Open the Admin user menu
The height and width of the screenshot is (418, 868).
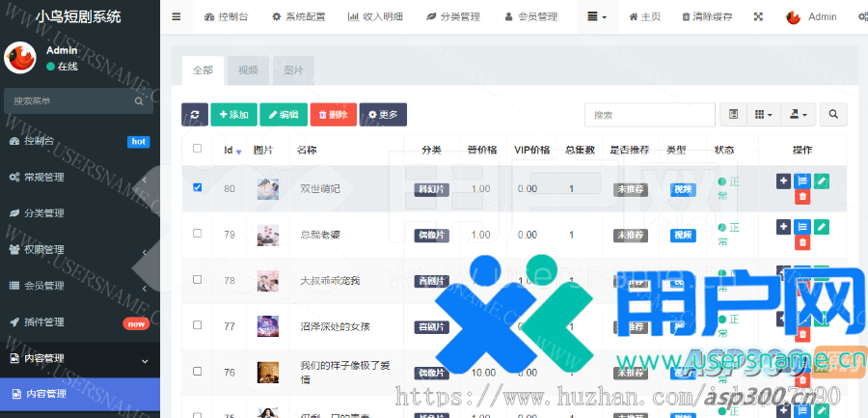[811, 16]
